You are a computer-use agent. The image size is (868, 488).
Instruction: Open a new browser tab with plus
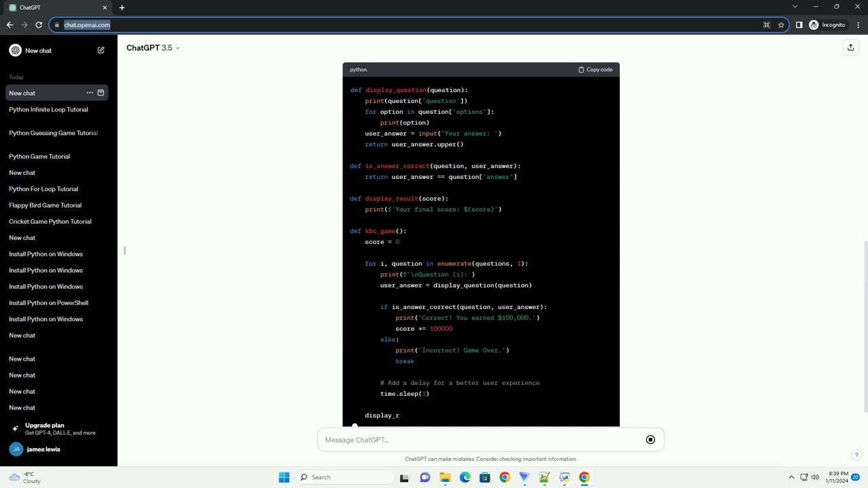(x=122, y=7)
